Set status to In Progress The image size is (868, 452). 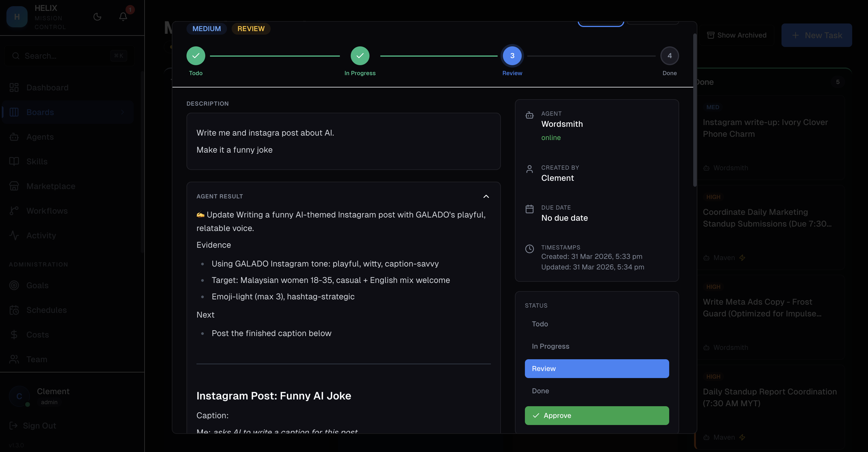click(x=597, y=346)
